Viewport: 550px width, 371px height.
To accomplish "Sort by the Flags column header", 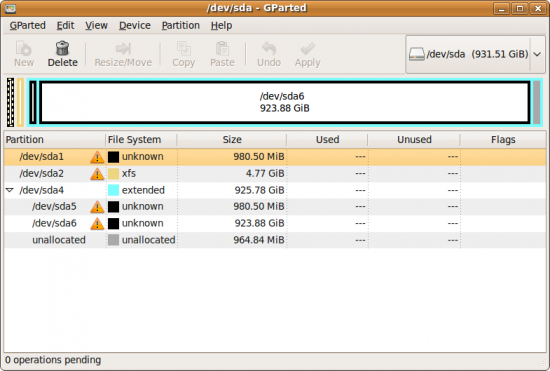I will [x=503, y=140].
